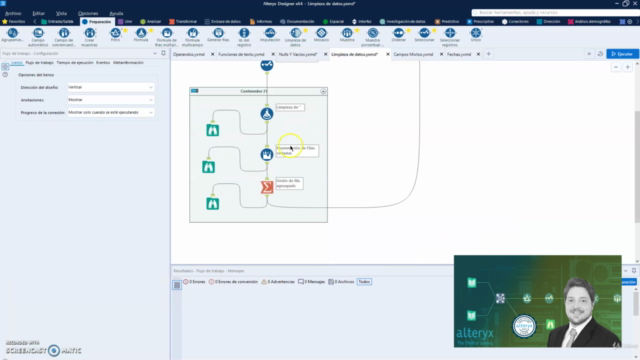The width and height of the screenshot is (640, 360).
Task: Open the Flujo de trabajo configuration tab
Action: (x=40, y=63)
